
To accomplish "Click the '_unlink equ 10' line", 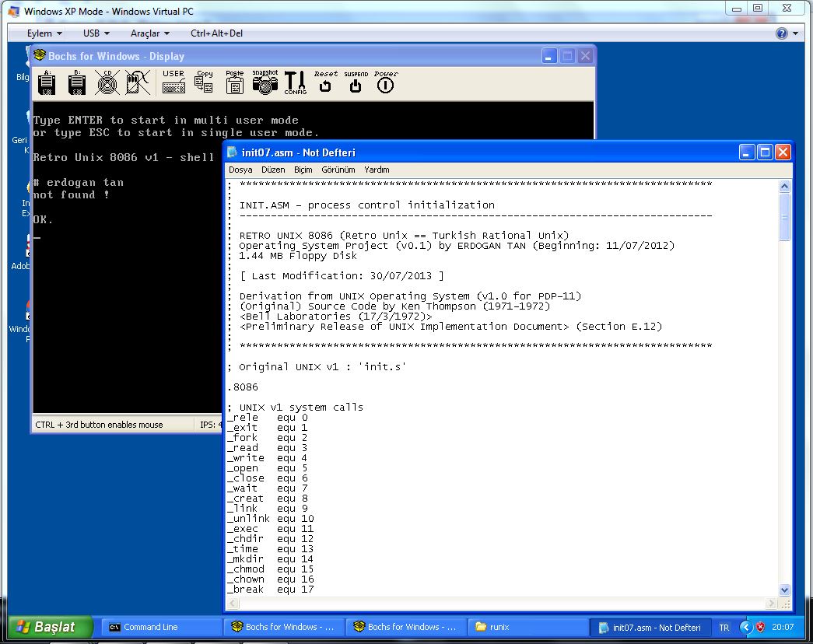I will (271, 519).
